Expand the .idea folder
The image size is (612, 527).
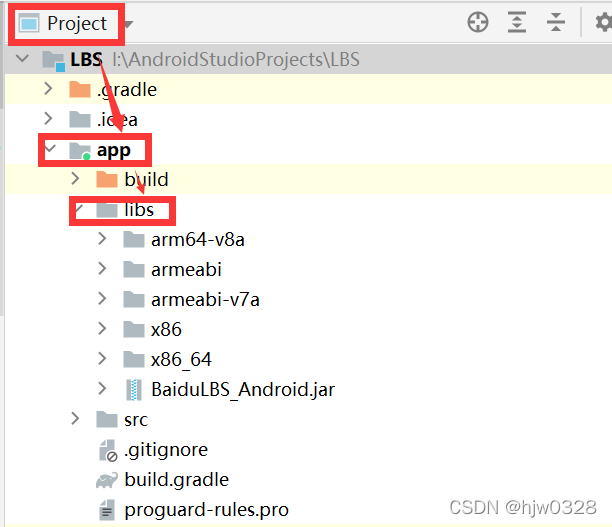pos(48,119)
